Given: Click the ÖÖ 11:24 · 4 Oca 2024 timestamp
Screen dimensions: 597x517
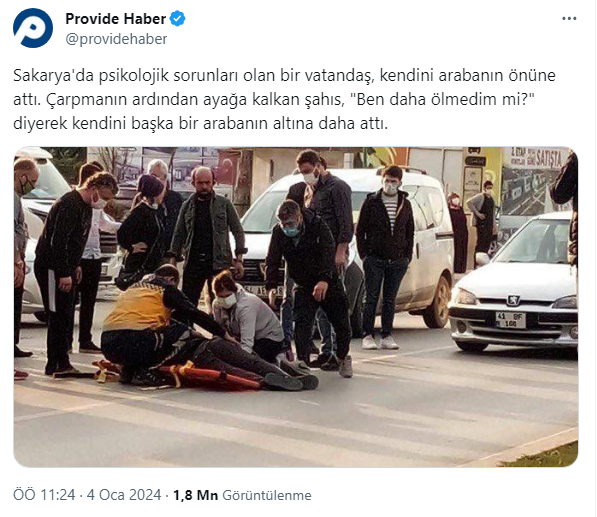Looking at the screenshot, I should click(x=87, y=495).
